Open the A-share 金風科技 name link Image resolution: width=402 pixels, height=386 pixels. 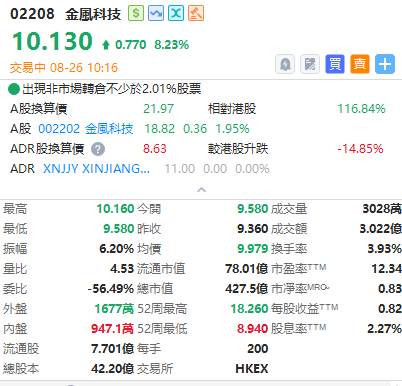click(109, 129)
